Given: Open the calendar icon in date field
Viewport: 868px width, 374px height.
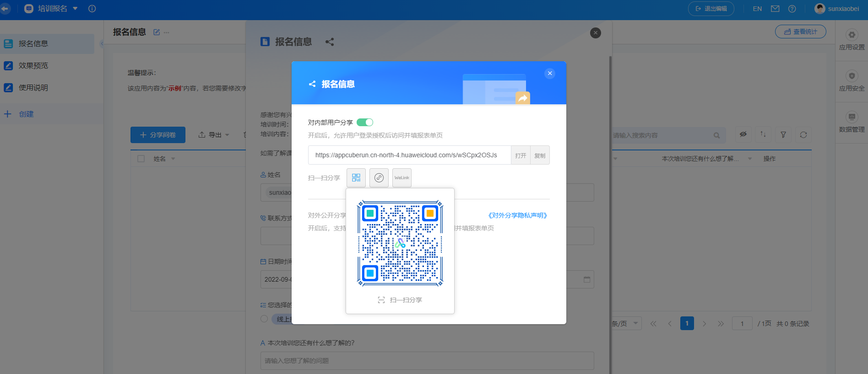Looking at the screenshot, I should [x=587, y=279].
